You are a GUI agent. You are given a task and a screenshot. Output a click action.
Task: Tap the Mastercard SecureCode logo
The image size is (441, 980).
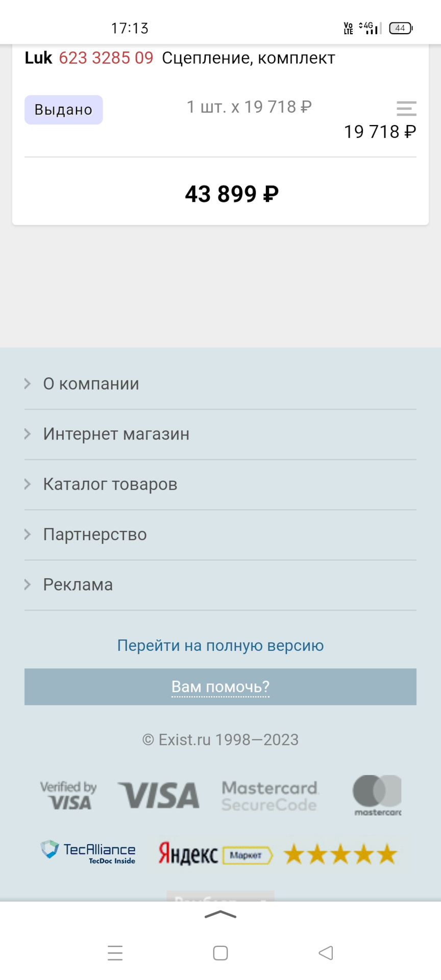coord(269,796)
